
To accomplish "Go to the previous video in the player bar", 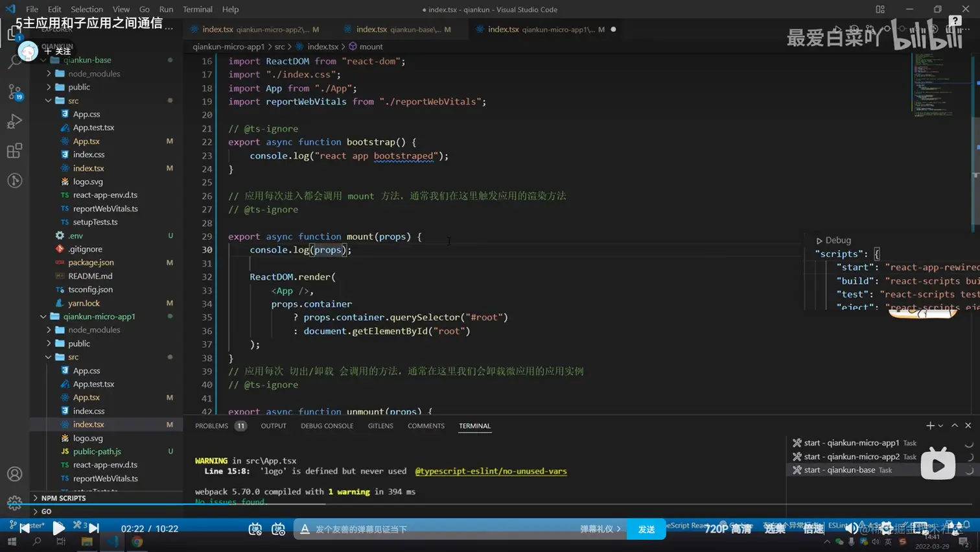I will click(x=25, y=529).
